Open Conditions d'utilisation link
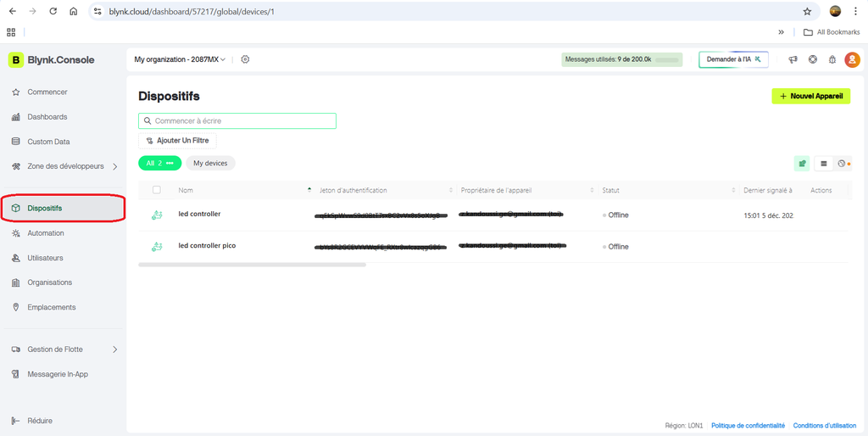The image size is (868, 436). pos(825,426)
